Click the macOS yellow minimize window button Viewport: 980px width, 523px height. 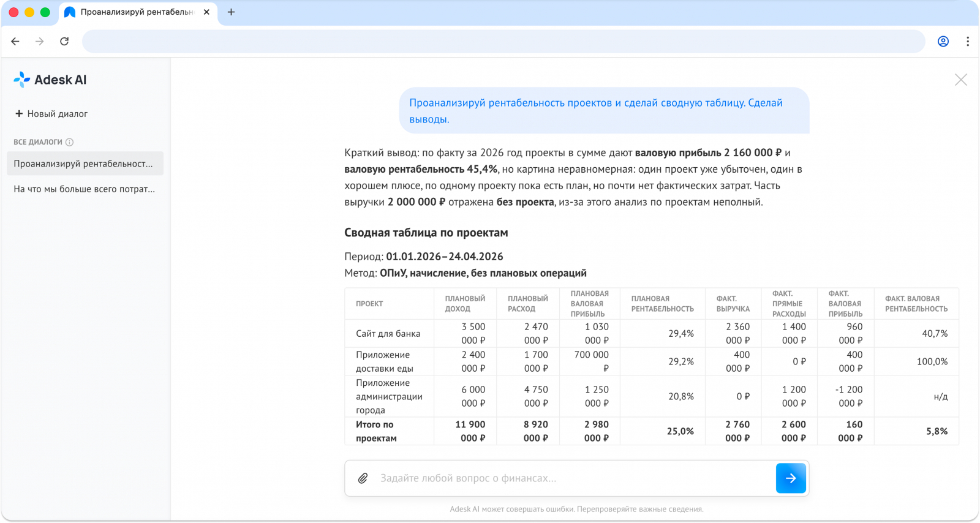coord(29,12)
